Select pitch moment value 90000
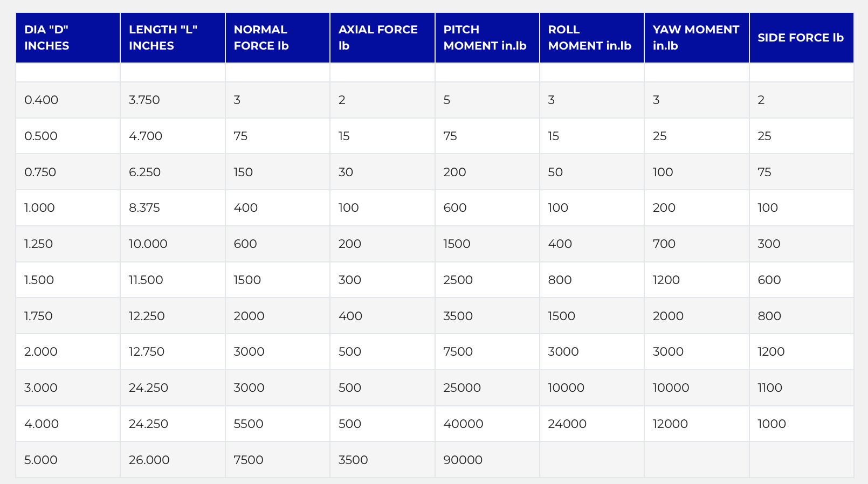This screenshot has height=484, width=868. [463, 460]
